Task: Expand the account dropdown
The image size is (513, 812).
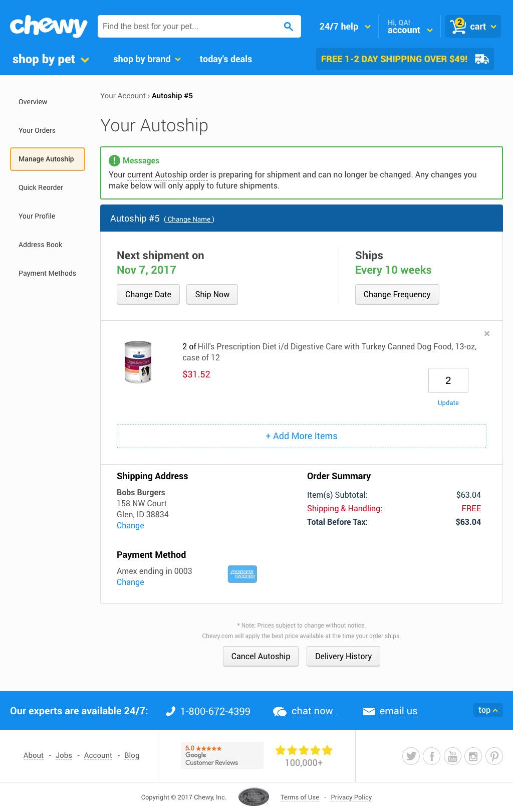Action: [x=410, y=27]
